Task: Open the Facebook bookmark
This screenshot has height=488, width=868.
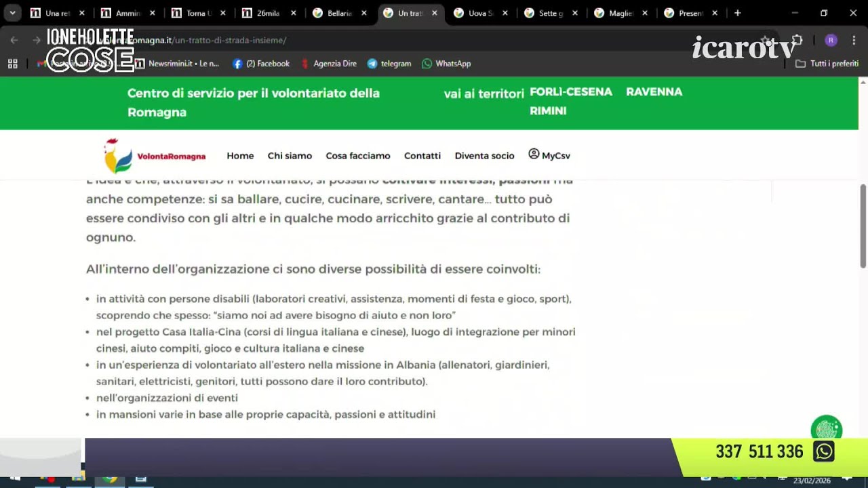Action: pyautogui.click(x=261, y=64)
